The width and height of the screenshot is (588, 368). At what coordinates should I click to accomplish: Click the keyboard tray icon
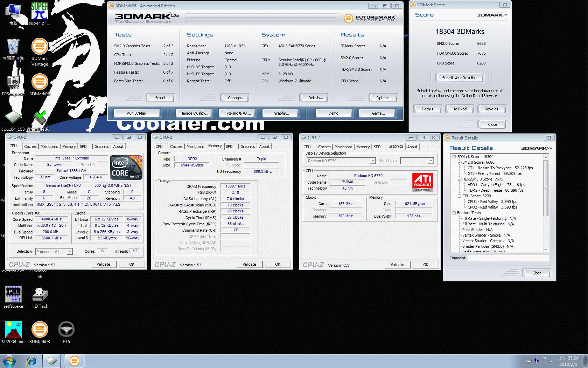[x=529, y=361]
